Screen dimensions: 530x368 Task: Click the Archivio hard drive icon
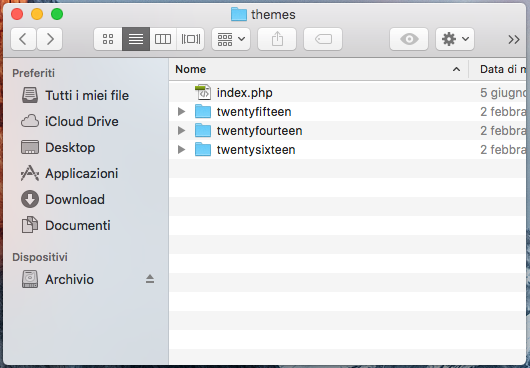coord(30,279)
